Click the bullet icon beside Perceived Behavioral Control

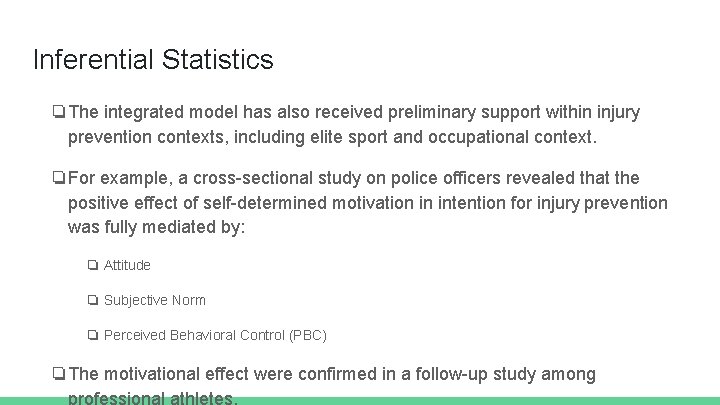(92, 335)
